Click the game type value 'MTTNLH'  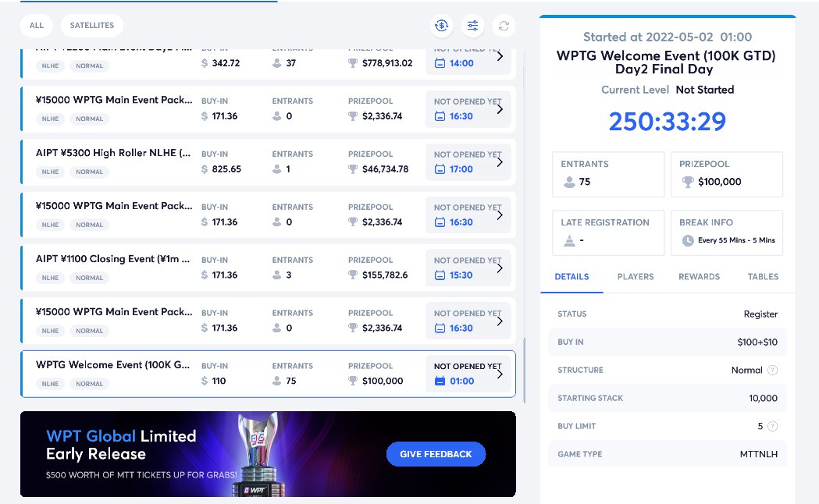[x=758, y=454]
